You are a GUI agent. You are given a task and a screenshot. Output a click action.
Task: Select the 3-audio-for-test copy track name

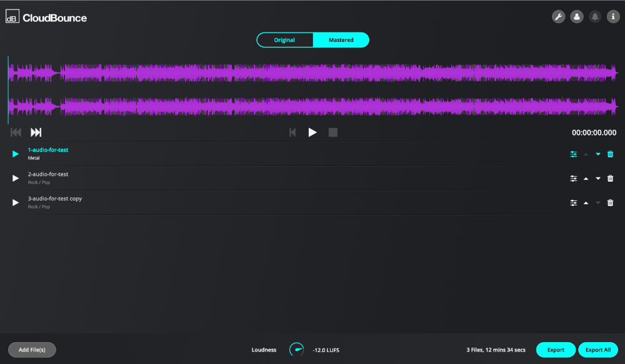point(54,199)
